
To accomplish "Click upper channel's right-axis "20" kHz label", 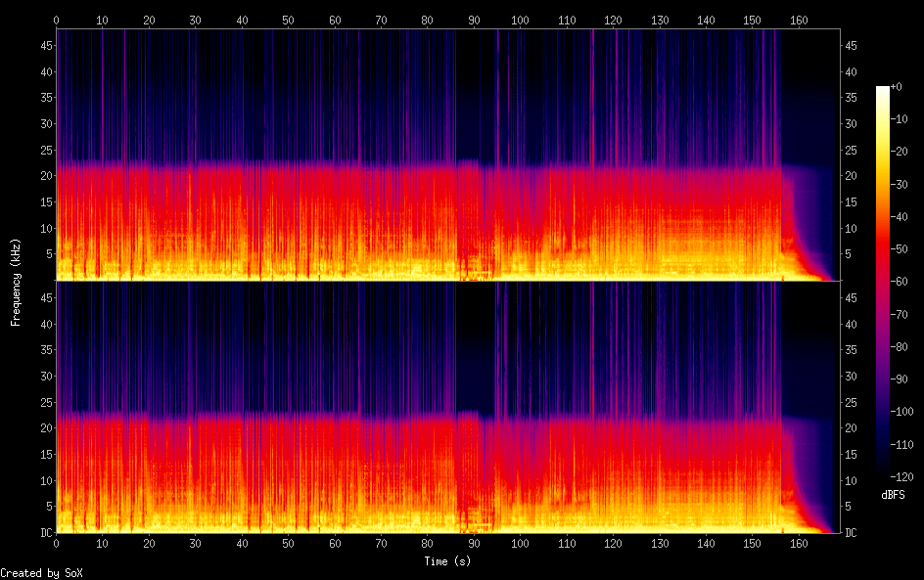I will 851,176.
